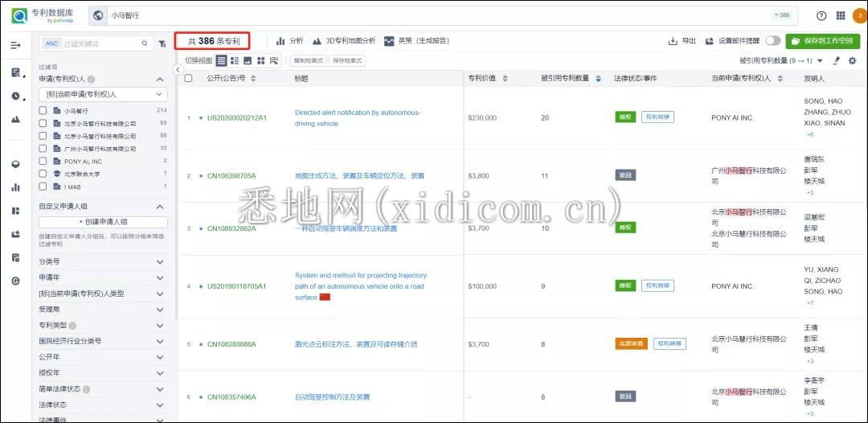Check the 小马智行 applicant checkbox
The height and width of the screenshot is (423, 868).
[x=43, y=110]
